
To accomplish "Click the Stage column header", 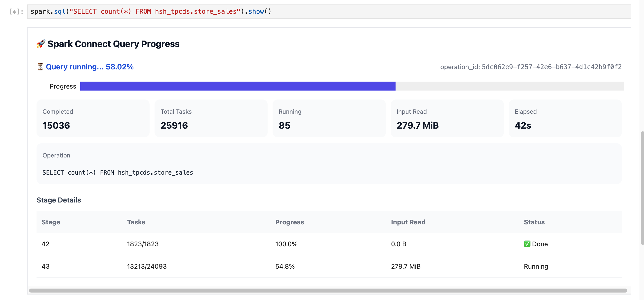I will (x=51, y=222).
